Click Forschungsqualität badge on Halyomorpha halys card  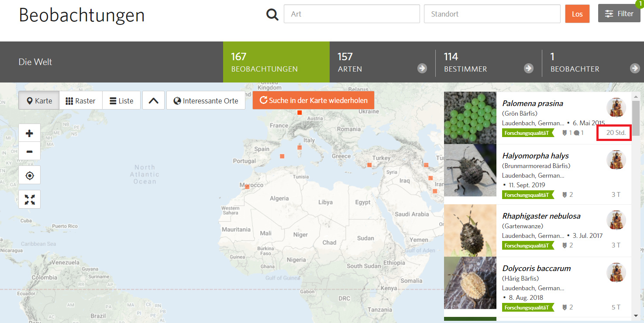[x=528, y=195]
